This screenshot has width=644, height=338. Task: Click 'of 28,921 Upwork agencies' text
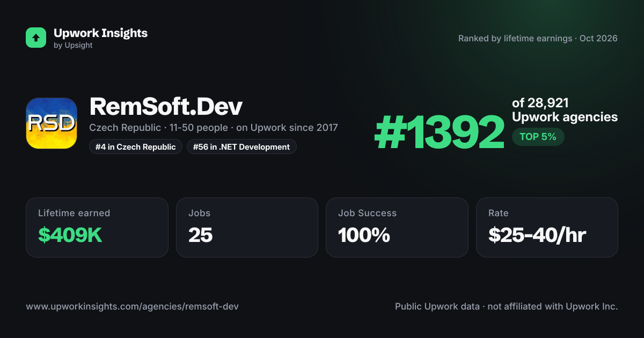(565, 110)
